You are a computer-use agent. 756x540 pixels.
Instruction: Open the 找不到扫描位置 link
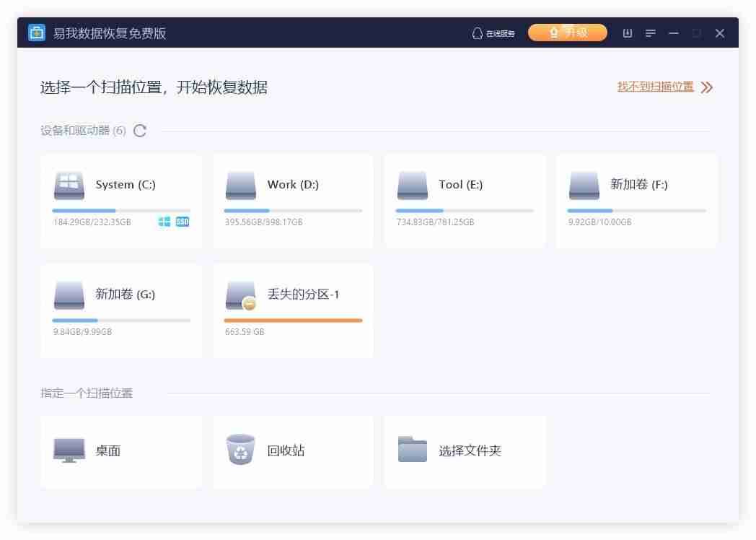[655, 87]
